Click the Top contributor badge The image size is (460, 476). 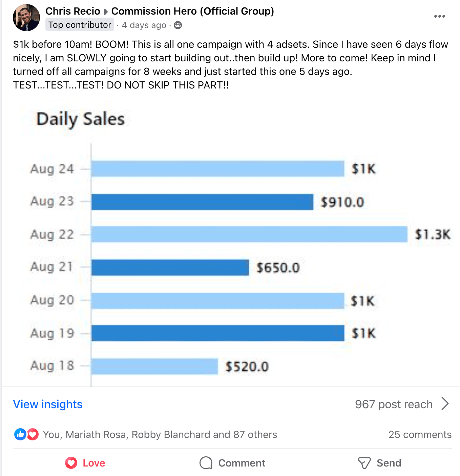(80, 25)
